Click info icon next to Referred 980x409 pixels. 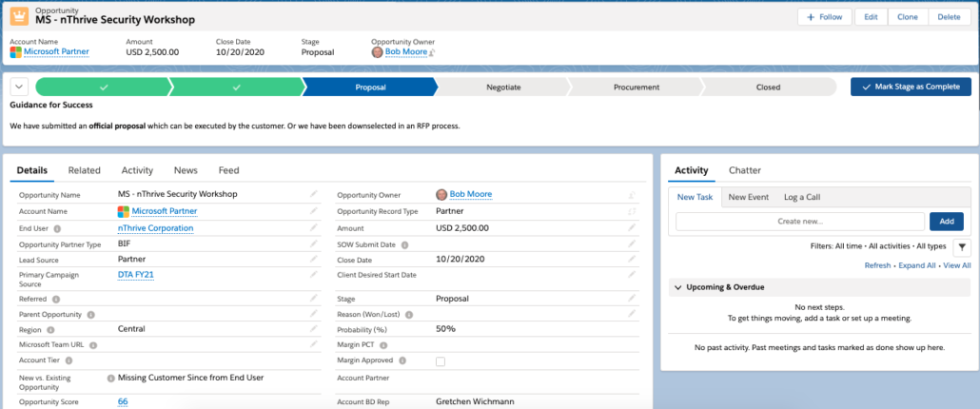tap(56, 299)
